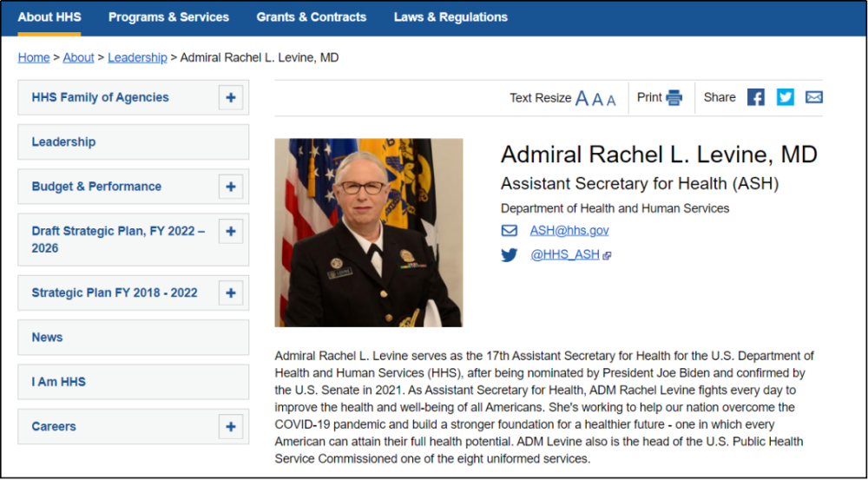Click envelope icon beside ASH@hhs.gov

pyautogui.click(x=510, y=230)
